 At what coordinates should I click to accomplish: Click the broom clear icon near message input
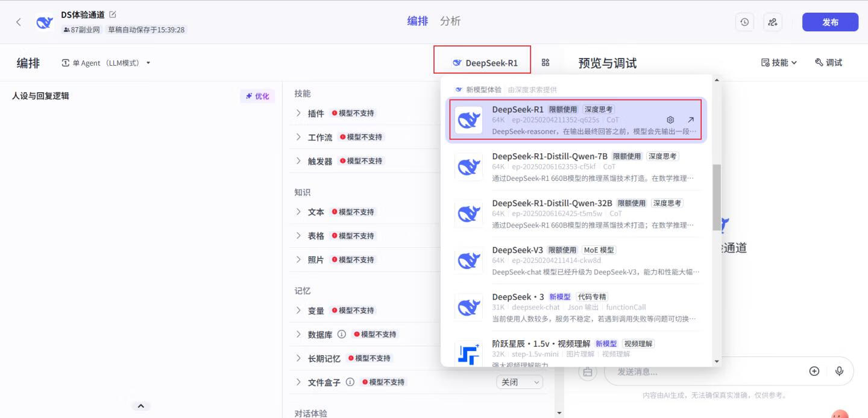click(588, 372)
